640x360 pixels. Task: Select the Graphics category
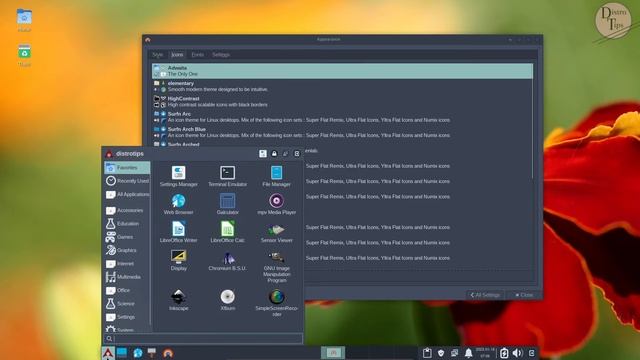click(127, 250)
